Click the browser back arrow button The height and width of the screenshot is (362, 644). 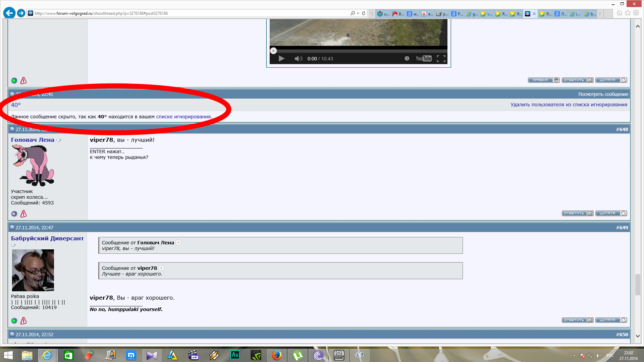pos(9,13)
